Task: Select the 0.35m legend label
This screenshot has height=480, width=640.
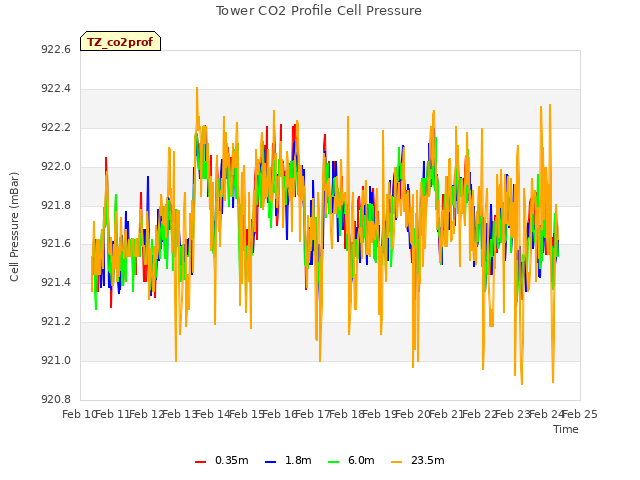Action: click(x=231, y=460)
